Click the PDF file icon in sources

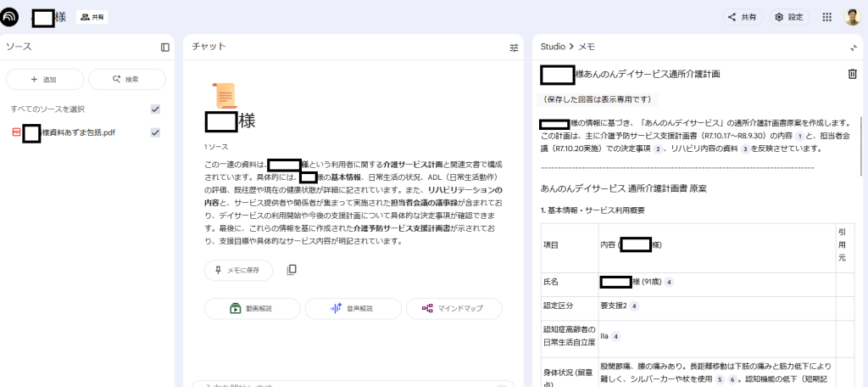15,132
